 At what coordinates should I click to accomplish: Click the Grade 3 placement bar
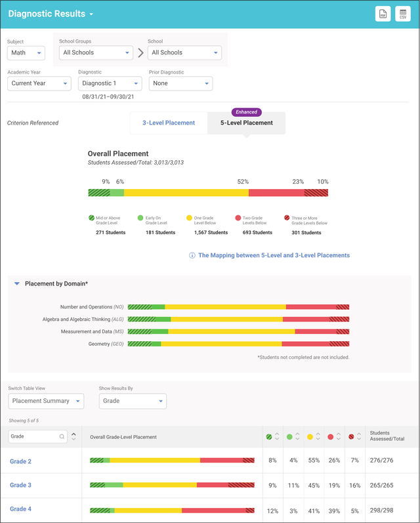(172, 485)
